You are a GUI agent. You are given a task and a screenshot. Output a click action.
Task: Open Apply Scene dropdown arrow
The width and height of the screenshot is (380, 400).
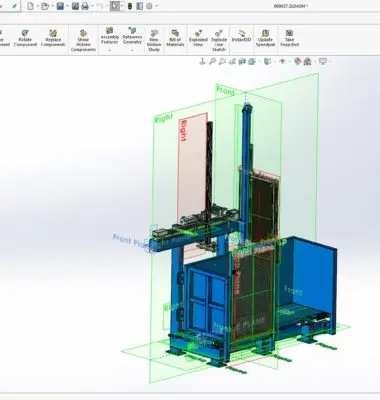[x=314, y=61]
